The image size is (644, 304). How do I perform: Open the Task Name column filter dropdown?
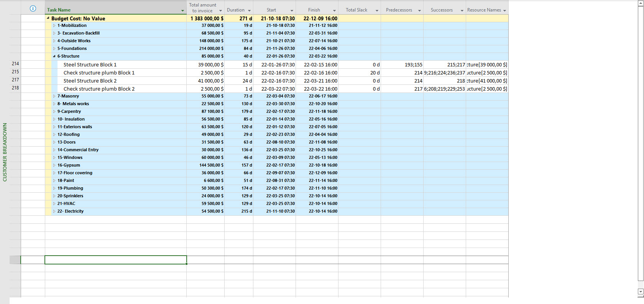tap(182, 11)
